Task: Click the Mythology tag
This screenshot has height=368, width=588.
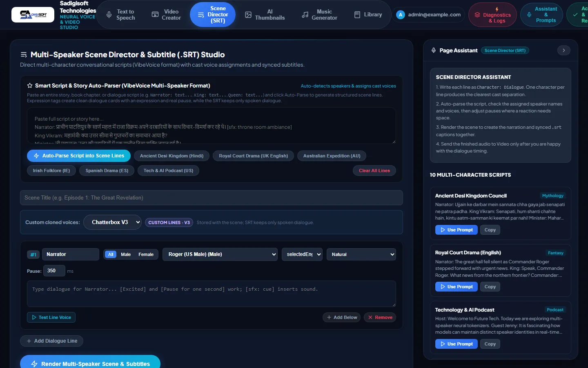Action: [x=552, y=196]
